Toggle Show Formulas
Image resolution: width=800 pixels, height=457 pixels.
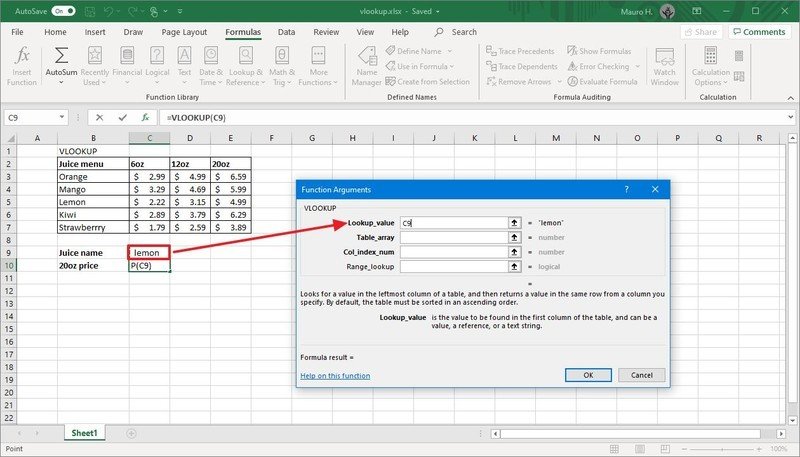599,51
